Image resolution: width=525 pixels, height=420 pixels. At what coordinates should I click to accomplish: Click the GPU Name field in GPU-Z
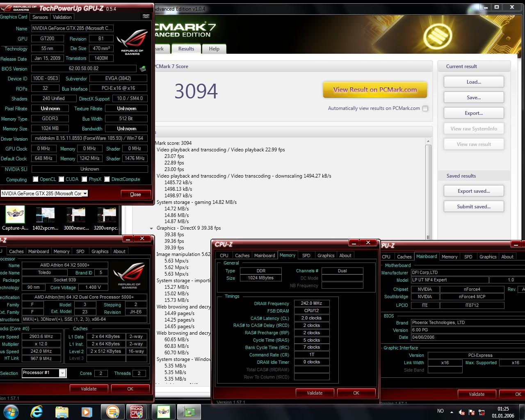tap(72, 28)
